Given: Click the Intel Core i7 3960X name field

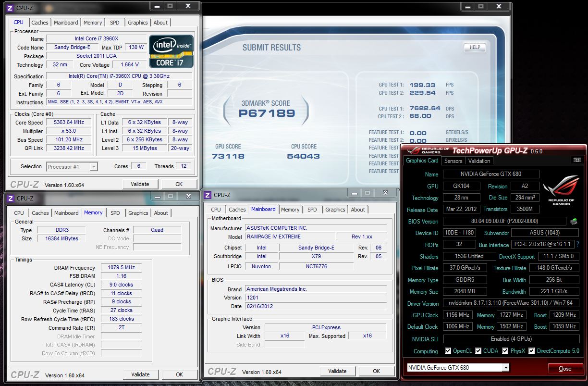Looking at the screenshot, I should click(x=96, y=39).
